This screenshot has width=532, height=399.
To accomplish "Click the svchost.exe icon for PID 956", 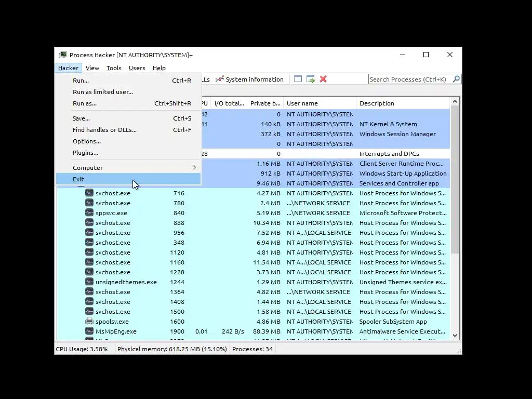I will click(89, 232).
